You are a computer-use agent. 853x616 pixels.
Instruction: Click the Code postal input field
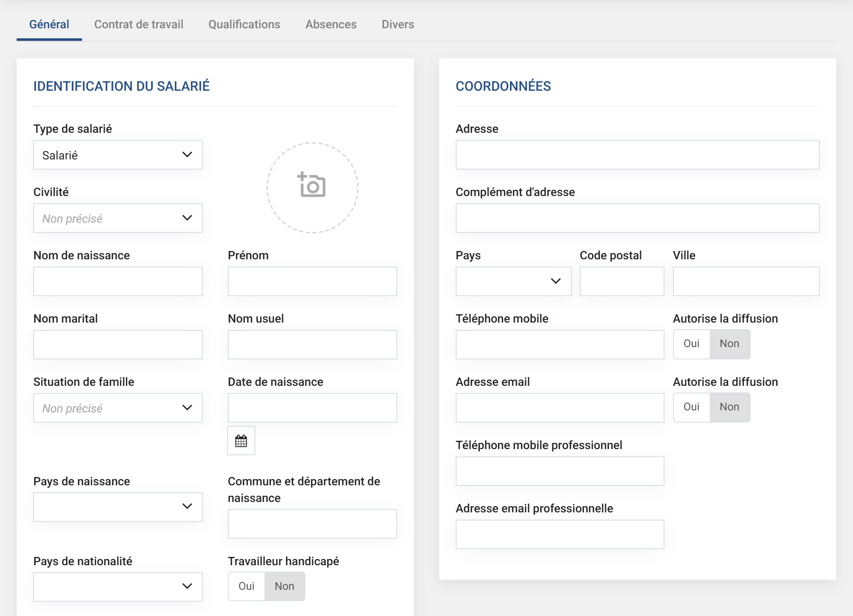point(621,281)
